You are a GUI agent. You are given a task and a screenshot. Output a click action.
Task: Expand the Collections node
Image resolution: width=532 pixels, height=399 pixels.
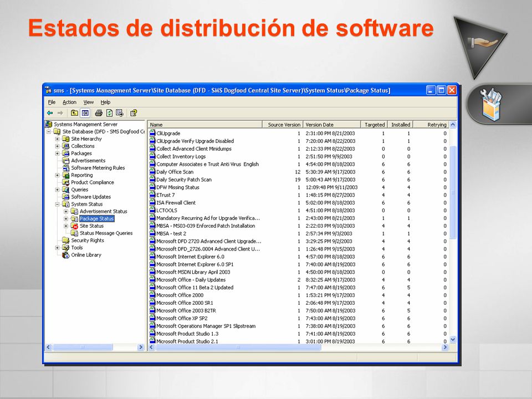57,146
